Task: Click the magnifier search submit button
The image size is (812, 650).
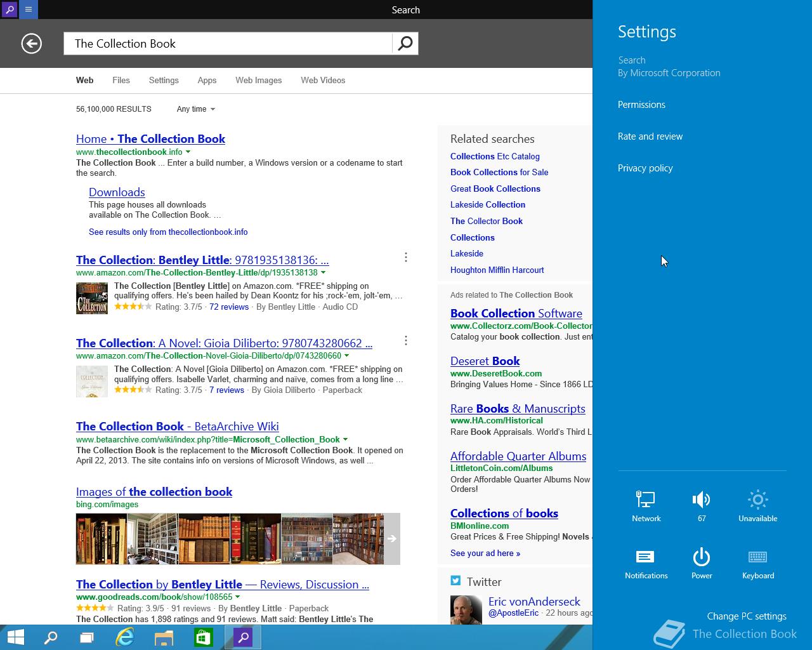Action: coord(405,43)
